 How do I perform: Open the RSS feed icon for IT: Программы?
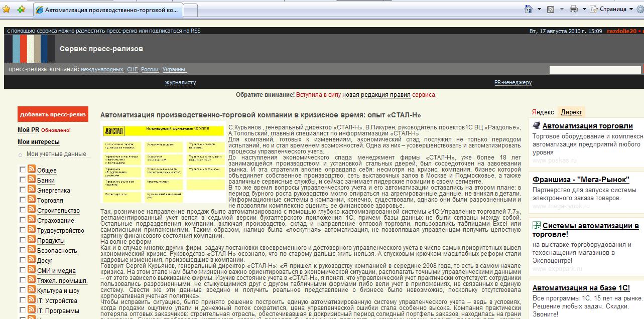pos(32,310)
